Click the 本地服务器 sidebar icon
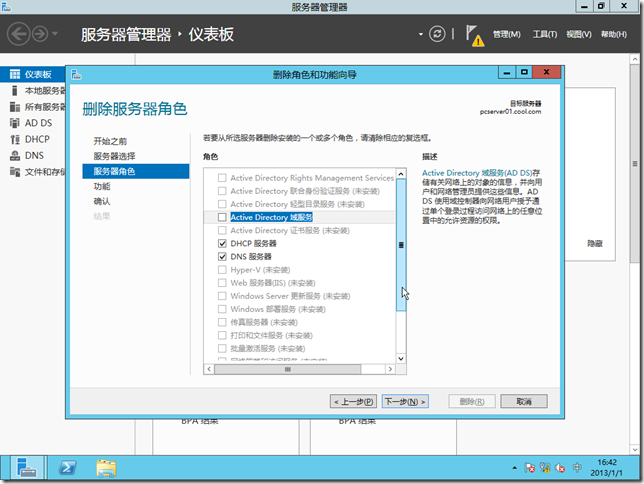This screenshot has height=484, width=644. coord(15,90)
